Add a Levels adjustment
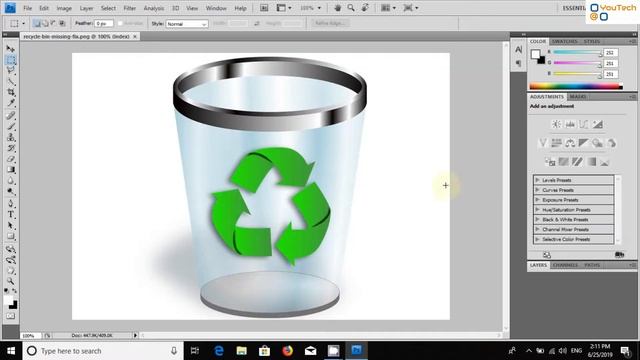The height and width of the screenshot is (360, 640). [x=570, y=124]
